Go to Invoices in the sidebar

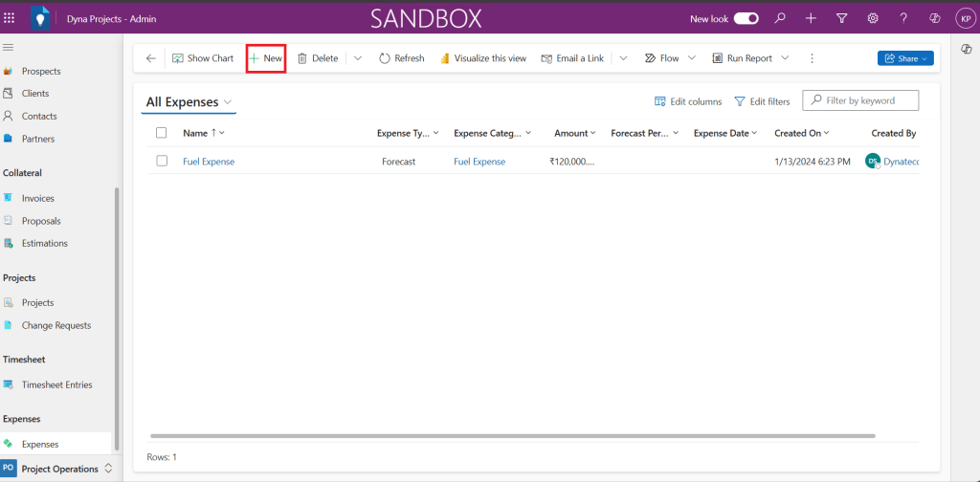click(x=38, y=198)
